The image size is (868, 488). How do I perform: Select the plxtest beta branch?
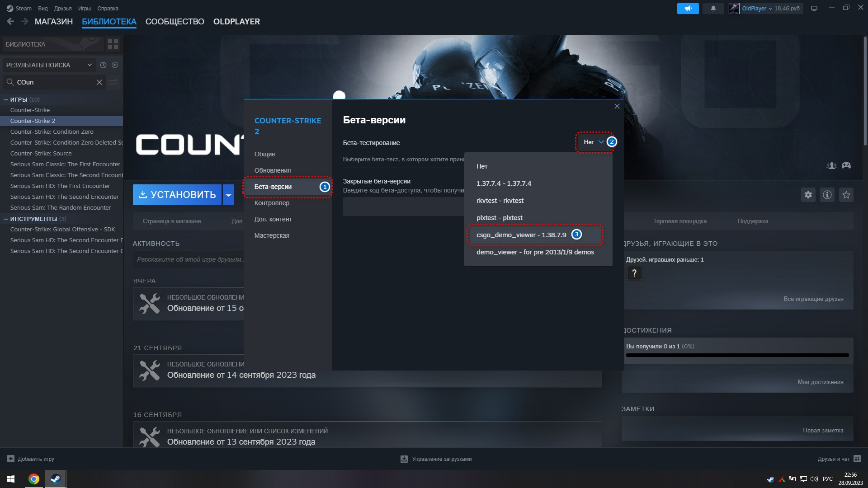[x=538, y=218]
